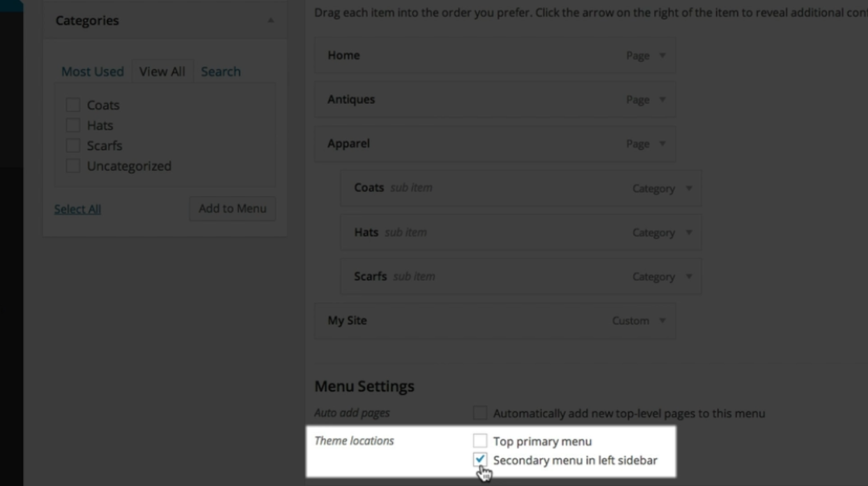Switch to the Most Used tab
The height and width of the screenshot is (486, 868).
point(93,72)
